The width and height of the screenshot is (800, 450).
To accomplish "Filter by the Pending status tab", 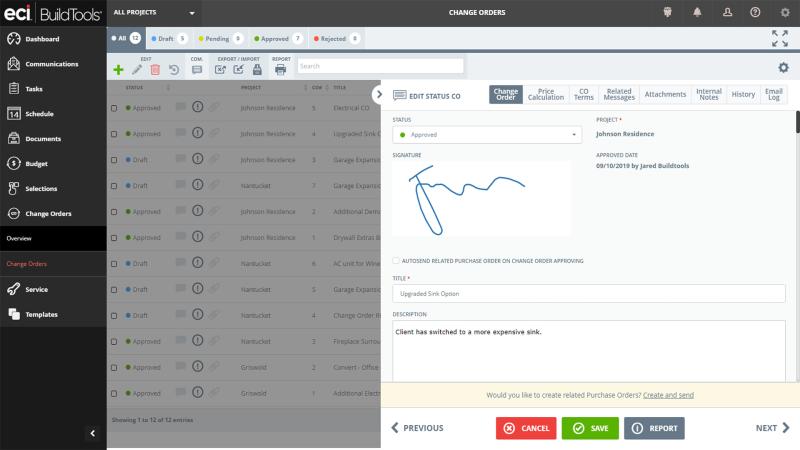I will (x=220, y=39).
